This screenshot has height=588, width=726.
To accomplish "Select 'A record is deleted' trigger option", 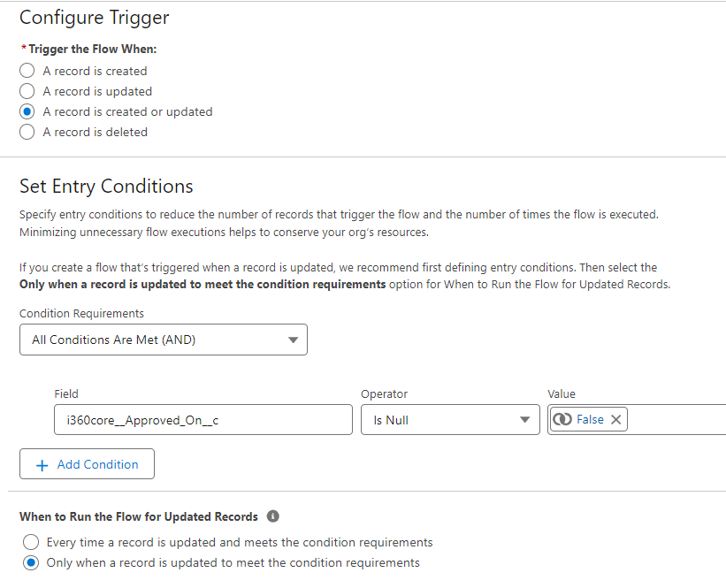I will pyautogui.click(x=27, y=132).
